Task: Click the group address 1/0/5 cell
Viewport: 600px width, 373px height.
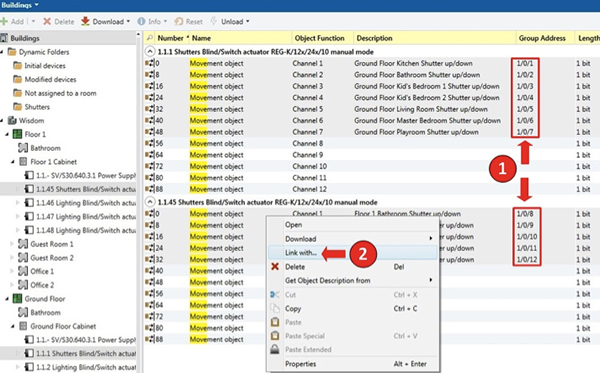Action: coord(525,109)
